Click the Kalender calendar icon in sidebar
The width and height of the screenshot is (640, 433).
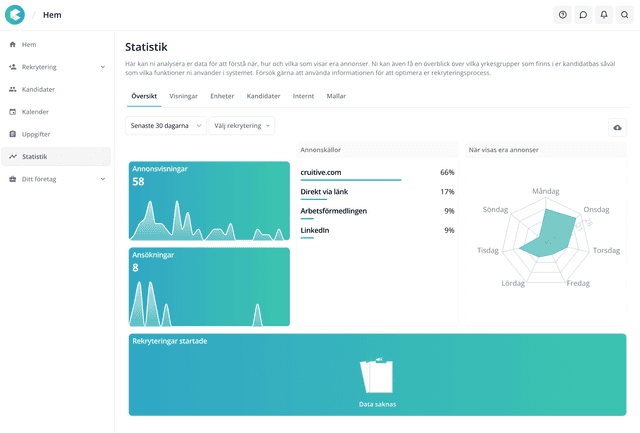[12, 112]
